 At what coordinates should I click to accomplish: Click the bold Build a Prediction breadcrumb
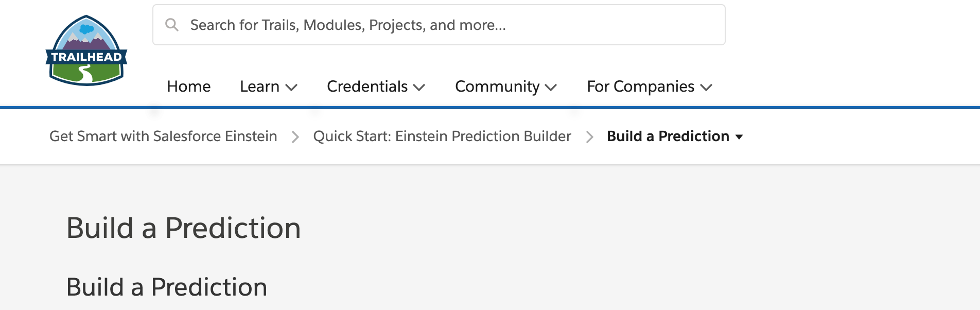coord(668,136)
